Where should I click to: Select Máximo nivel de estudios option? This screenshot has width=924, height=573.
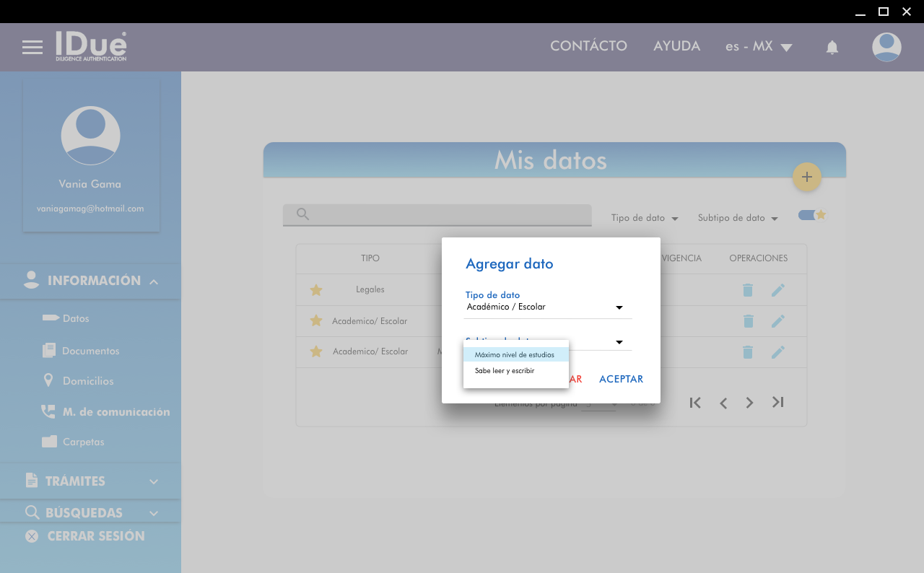coord(515,355)
